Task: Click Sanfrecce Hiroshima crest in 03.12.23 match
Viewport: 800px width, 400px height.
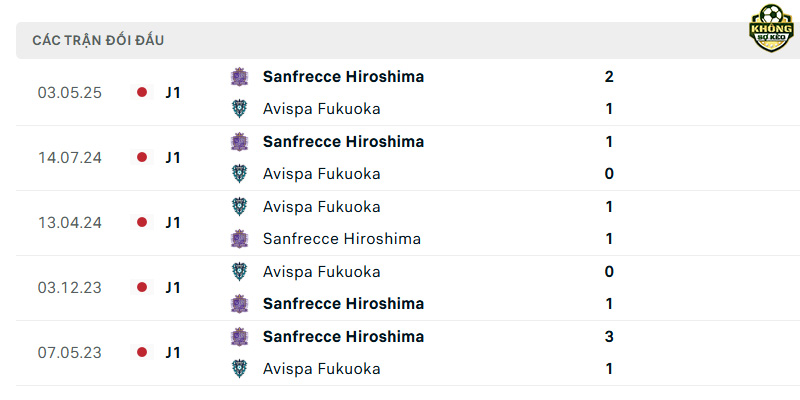Action: (239, 304)
